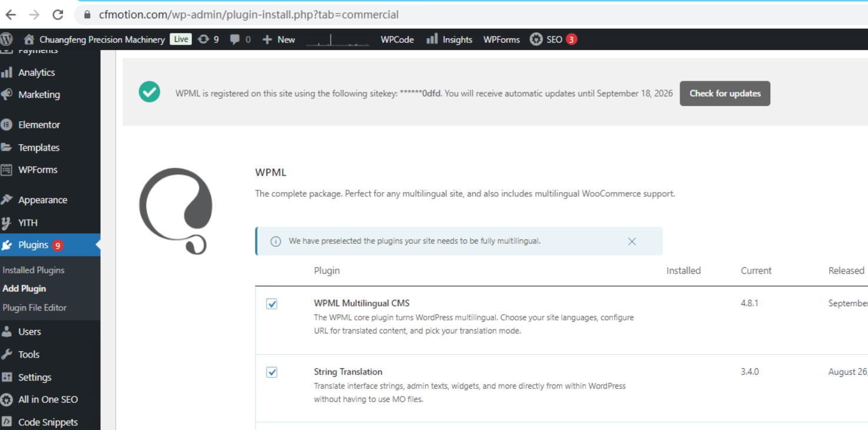Click the Installed column header
Image resolution: width=868 pixels, height=430 pixels.
[x=684, y=270]
